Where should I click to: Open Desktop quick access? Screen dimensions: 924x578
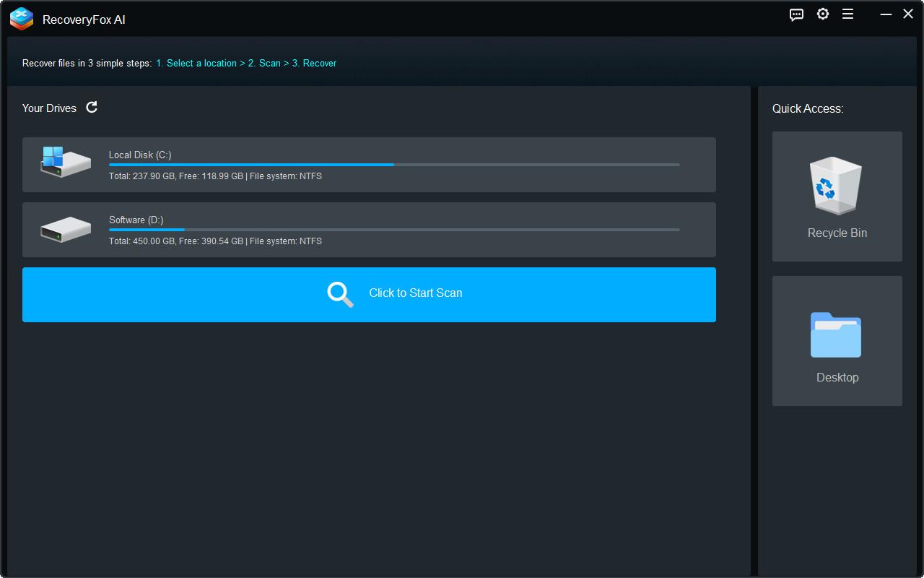[837, 340]
